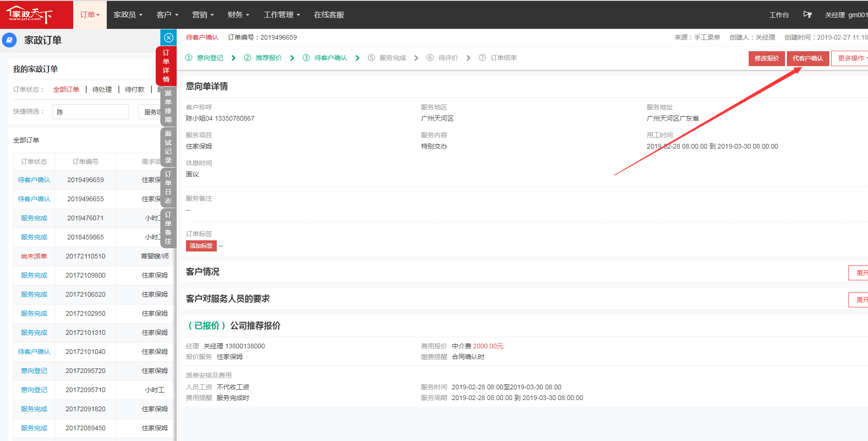
Task: Open order 20172109800 服务完成 link
Action: coord(34,275)
